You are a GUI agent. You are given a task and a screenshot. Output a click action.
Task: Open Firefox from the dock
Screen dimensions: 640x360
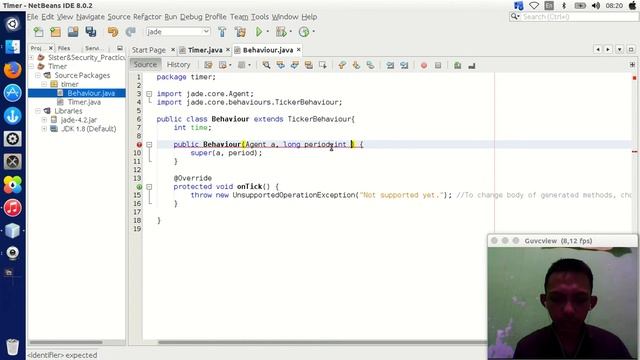pyautogui.click(x=13, y=70)
